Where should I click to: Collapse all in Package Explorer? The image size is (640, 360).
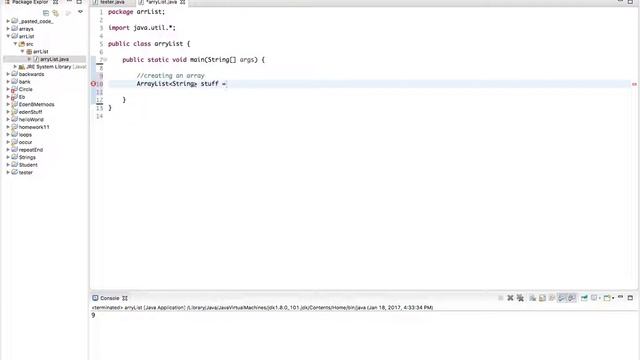(46, 13)
